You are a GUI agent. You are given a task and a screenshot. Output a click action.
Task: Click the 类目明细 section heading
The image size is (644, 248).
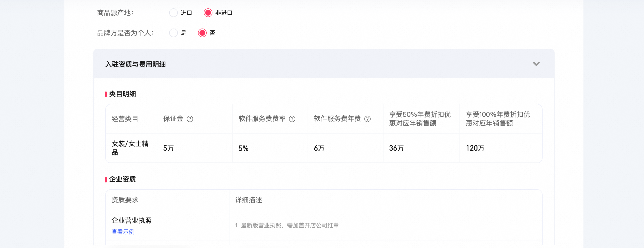[122, 94]
